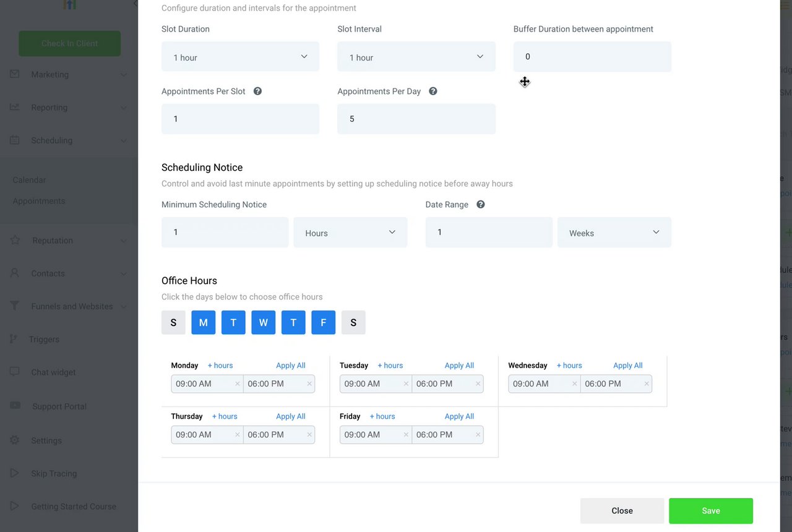
Task: Clear Thursday's 09:00 AM start time
Action: [x=238, y=435]
